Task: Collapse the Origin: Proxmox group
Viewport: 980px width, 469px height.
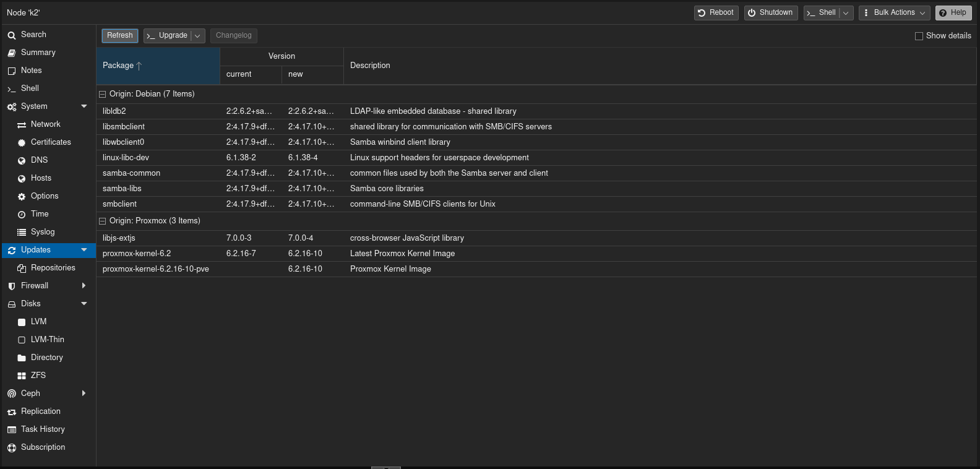Action: pyautogui.click(x=103, y=222)
